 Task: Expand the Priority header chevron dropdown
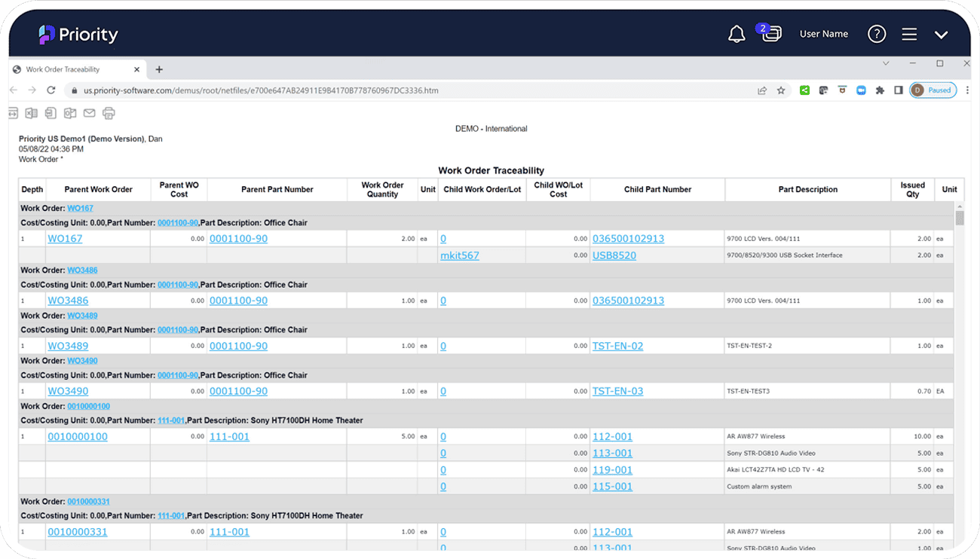[941, 35]
